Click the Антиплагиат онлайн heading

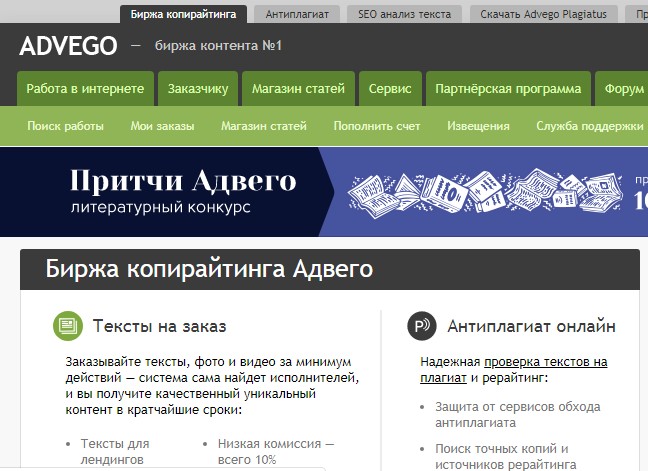pos(531,326)
